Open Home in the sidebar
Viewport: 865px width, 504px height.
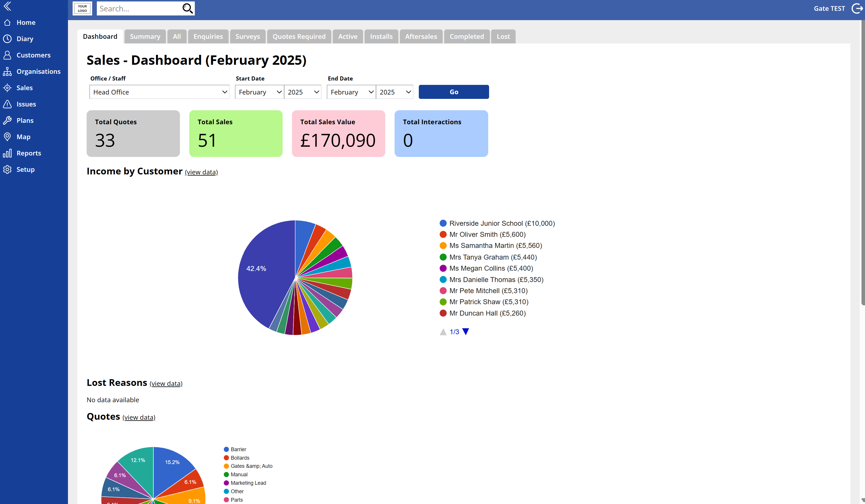tap(26, 22)
